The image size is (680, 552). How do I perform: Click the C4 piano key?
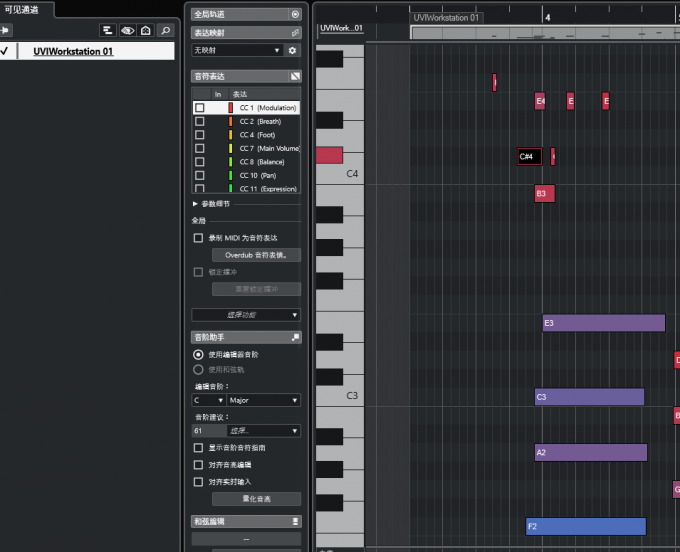tap(340, 174)
